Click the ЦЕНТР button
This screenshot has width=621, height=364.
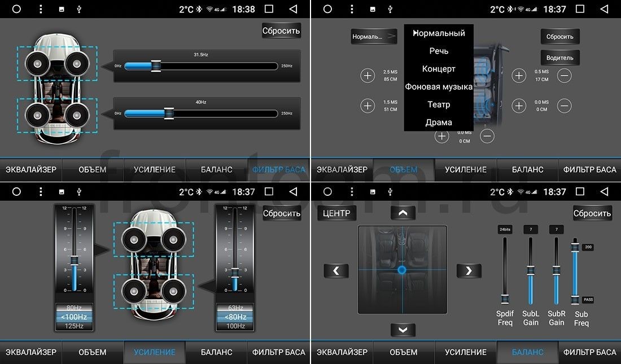pyautogui.click(x=336, y=213)
